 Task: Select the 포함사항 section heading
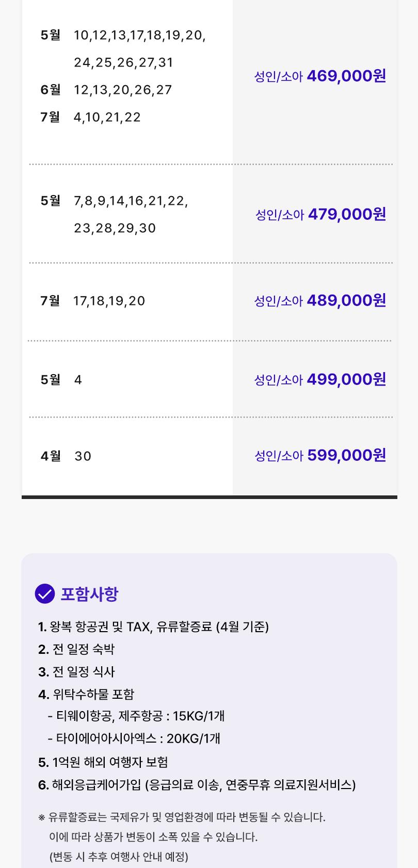[89, 594]
